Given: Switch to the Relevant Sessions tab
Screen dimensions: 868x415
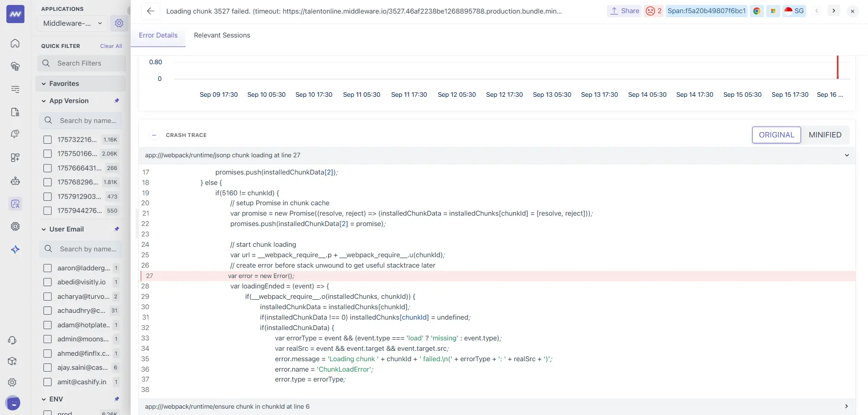Looking at the screenshot, I should point(222,35).
